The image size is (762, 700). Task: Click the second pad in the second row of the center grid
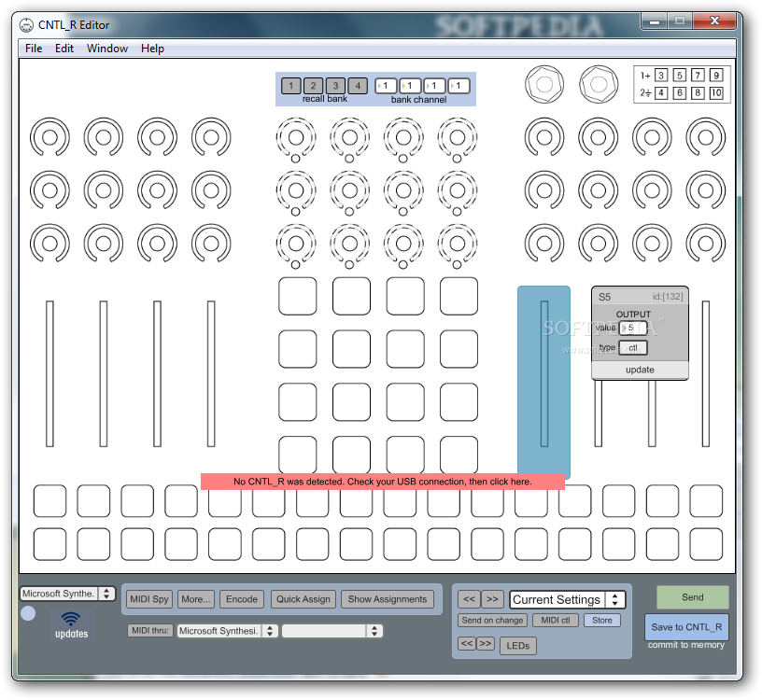point(351,349)
